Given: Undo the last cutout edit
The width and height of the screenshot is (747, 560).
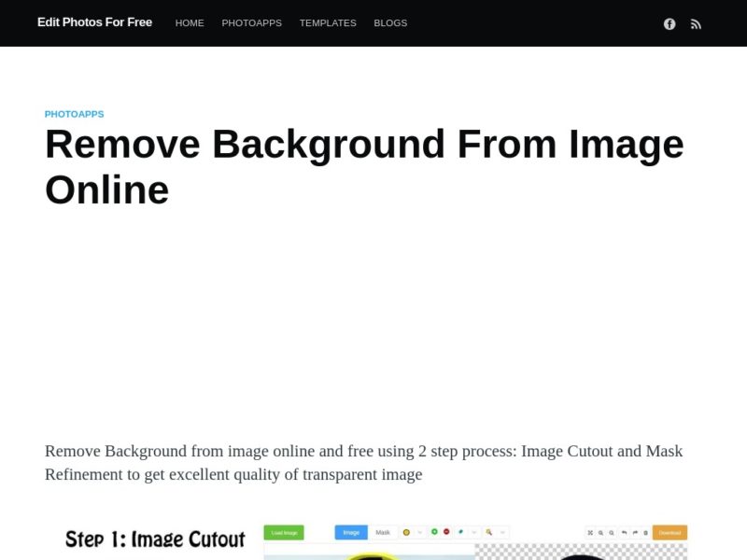Looking at the screenshot, I should [625, 531].
